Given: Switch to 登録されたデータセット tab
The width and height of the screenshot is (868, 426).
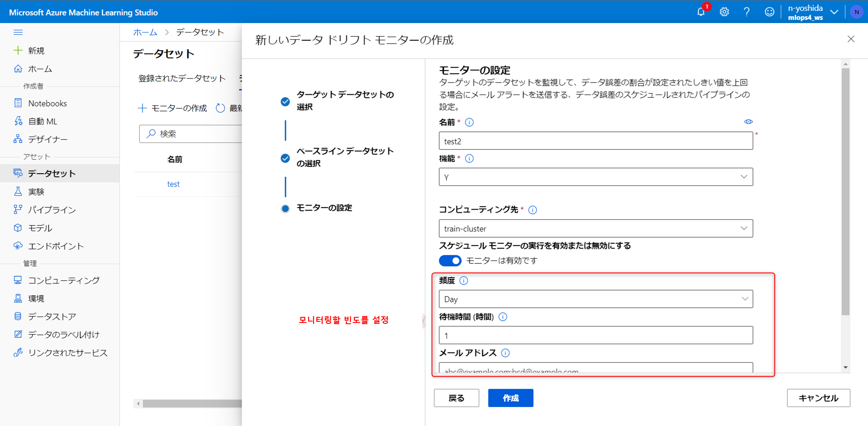Looking at the screenshot, I should click(182, 78).
